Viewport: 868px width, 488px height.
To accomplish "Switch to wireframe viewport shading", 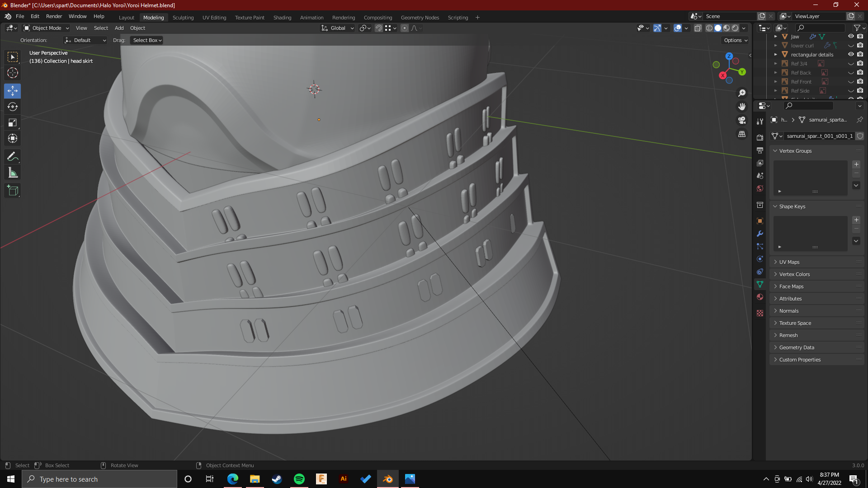I will coord(709,28).
